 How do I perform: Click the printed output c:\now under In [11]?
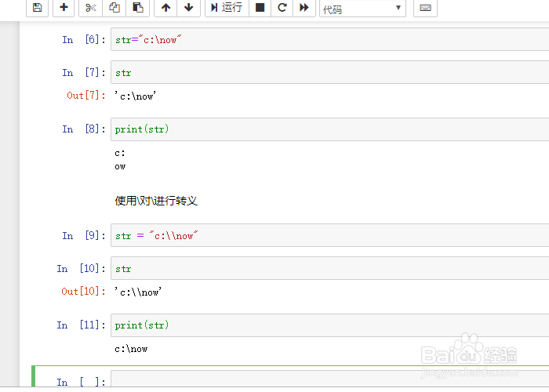(x=131, y=349)
